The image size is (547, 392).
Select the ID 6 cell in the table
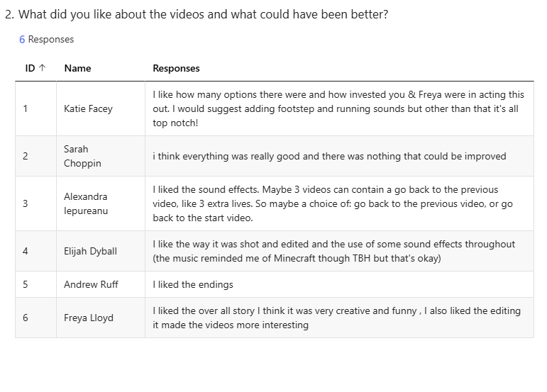(x=35, y=318)
